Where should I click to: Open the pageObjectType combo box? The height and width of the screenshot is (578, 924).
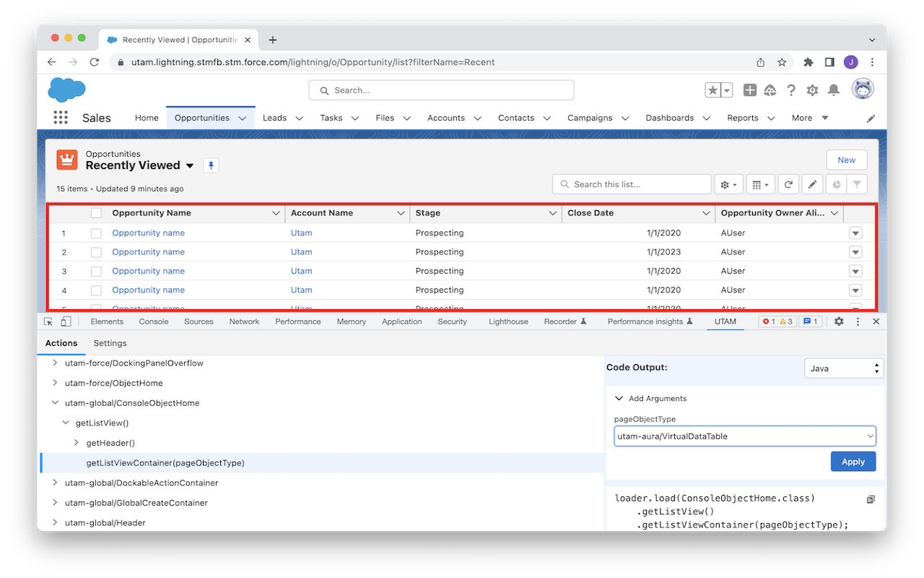(x=744, y=436)
